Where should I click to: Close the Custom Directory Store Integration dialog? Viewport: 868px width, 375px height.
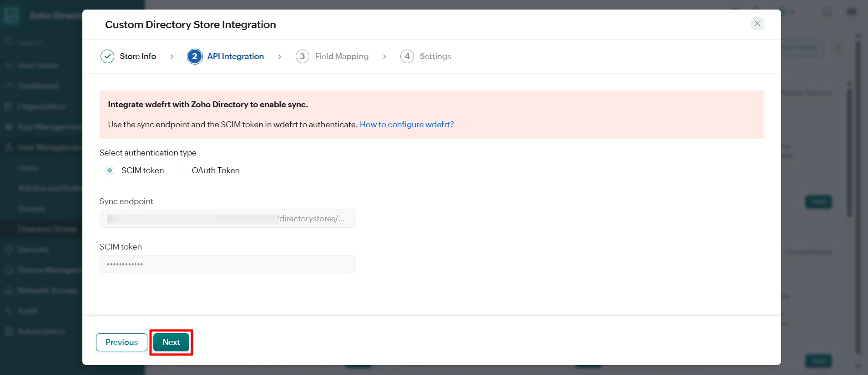(x=757, y=24)
